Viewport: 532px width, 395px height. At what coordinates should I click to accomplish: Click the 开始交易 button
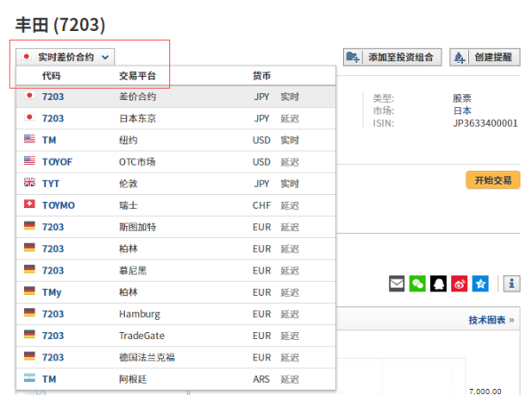[493, 180]
